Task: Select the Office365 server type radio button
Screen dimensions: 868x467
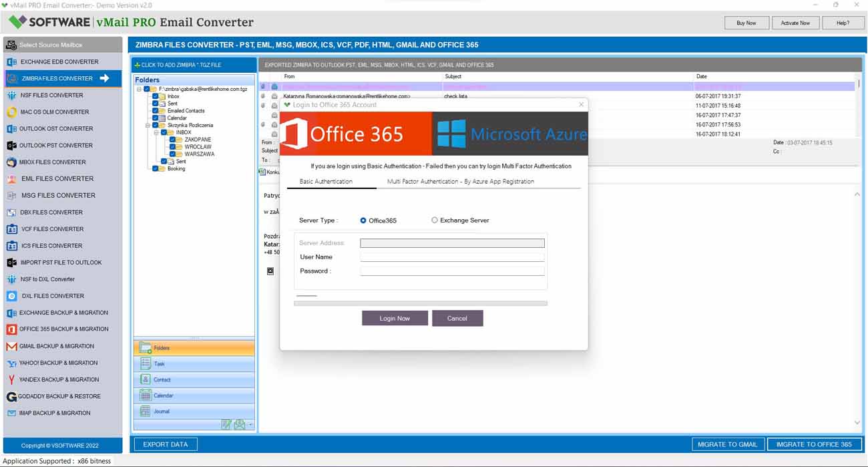Action: coord(363,220)
